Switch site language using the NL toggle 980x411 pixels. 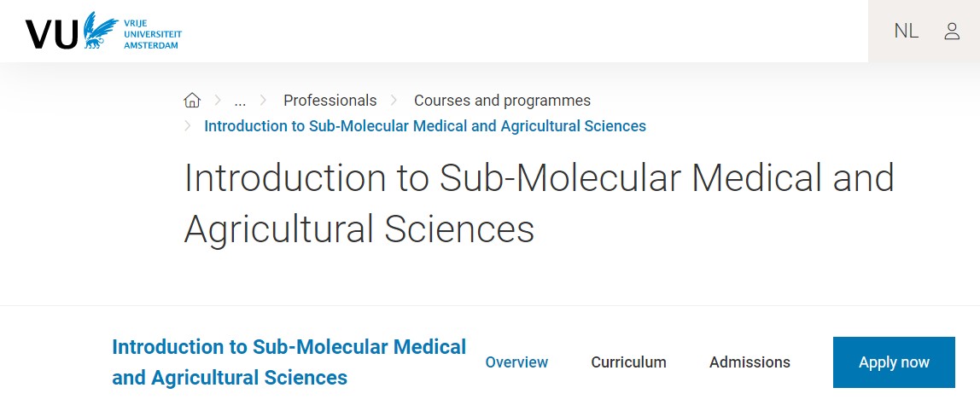click(907, 32)
